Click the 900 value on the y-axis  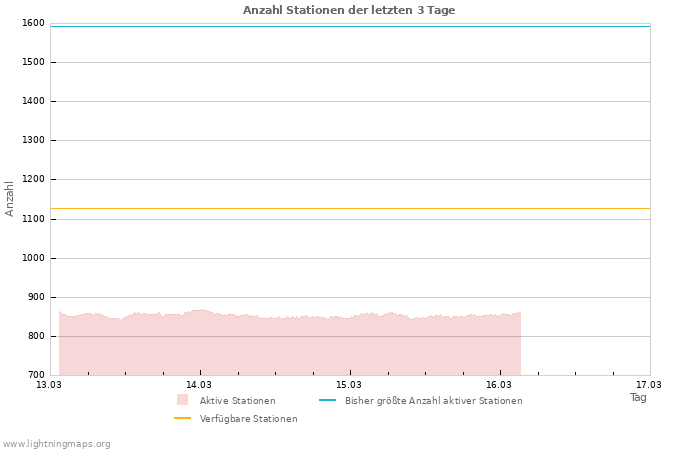tap(36, 297)
